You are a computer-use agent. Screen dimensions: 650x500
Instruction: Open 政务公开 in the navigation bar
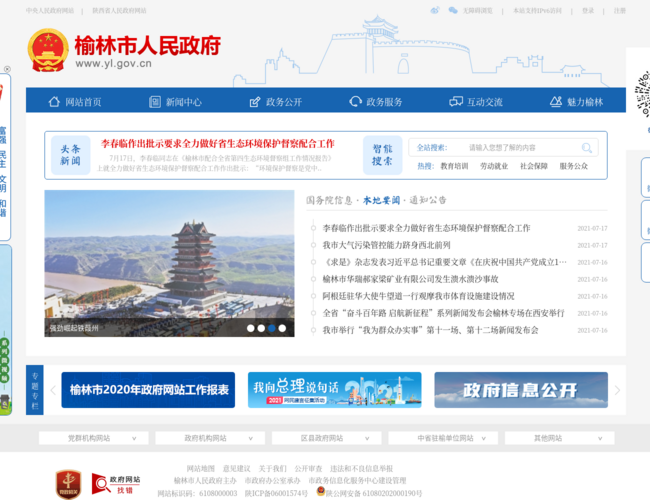(x=284, y=102)
